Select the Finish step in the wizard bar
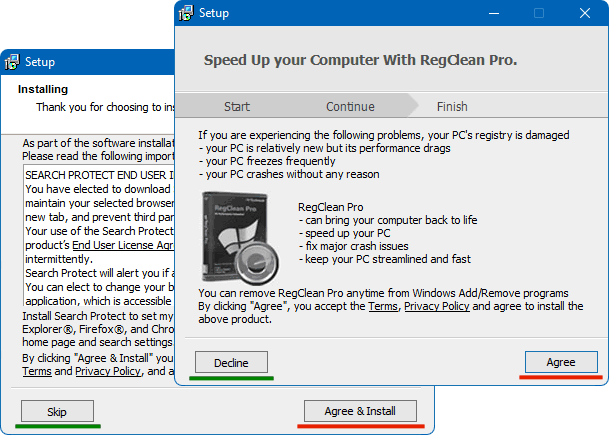609x435 pixels. click(452, 106)
